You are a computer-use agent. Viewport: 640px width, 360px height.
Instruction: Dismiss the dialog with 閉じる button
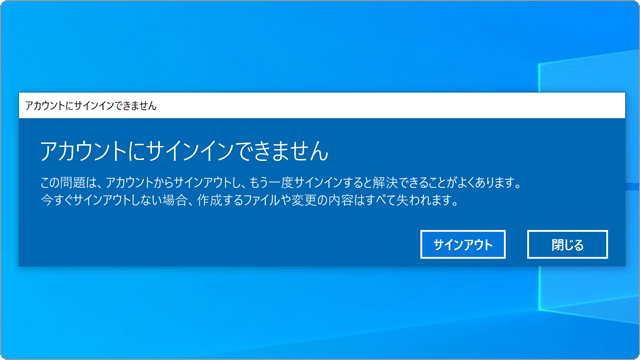coord(567,244)
